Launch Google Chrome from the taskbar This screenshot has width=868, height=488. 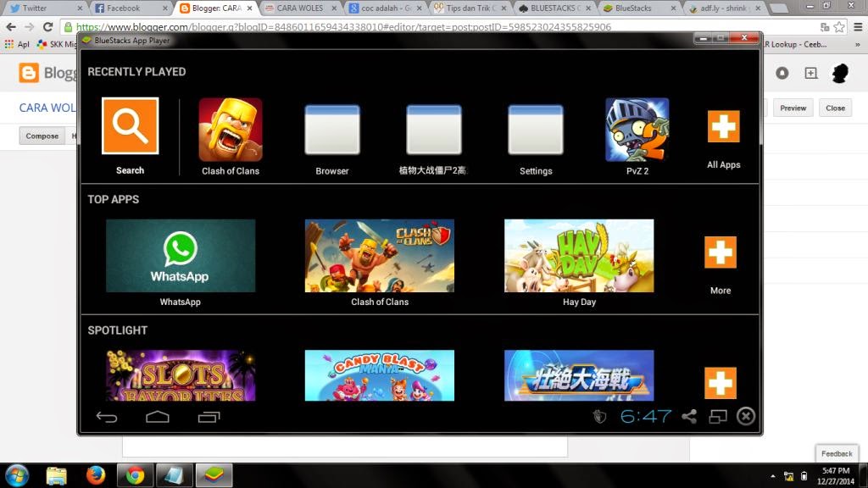point(133,476)
